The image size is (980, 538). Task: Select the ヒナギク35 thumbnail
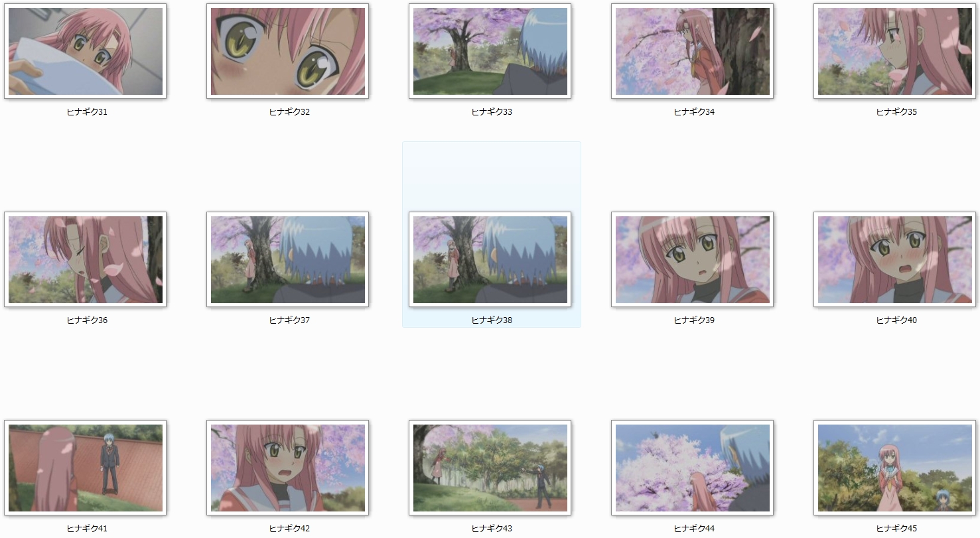click(895, 52)
